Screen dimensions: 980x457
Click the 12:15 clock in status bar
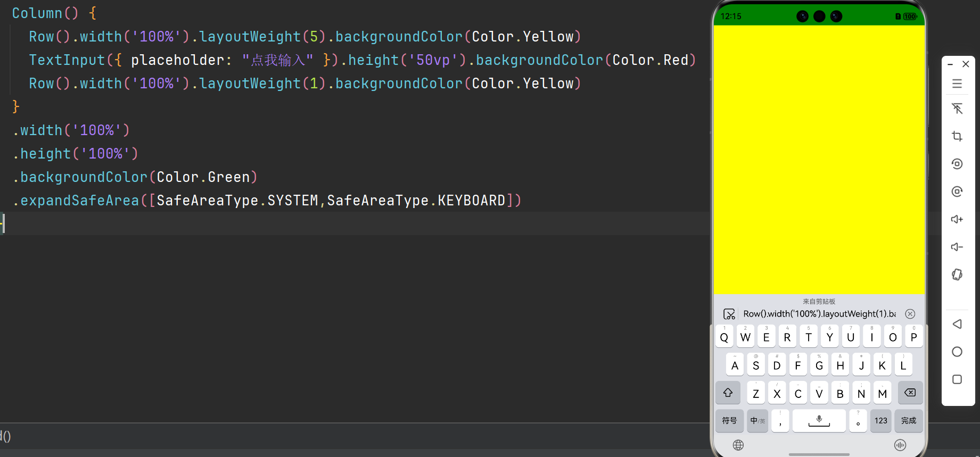(731, 16)
